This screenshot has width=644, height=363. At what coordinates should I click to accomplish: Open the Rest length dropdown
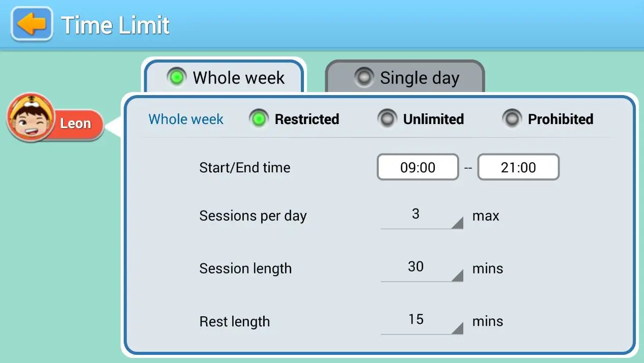coord(421,321)
